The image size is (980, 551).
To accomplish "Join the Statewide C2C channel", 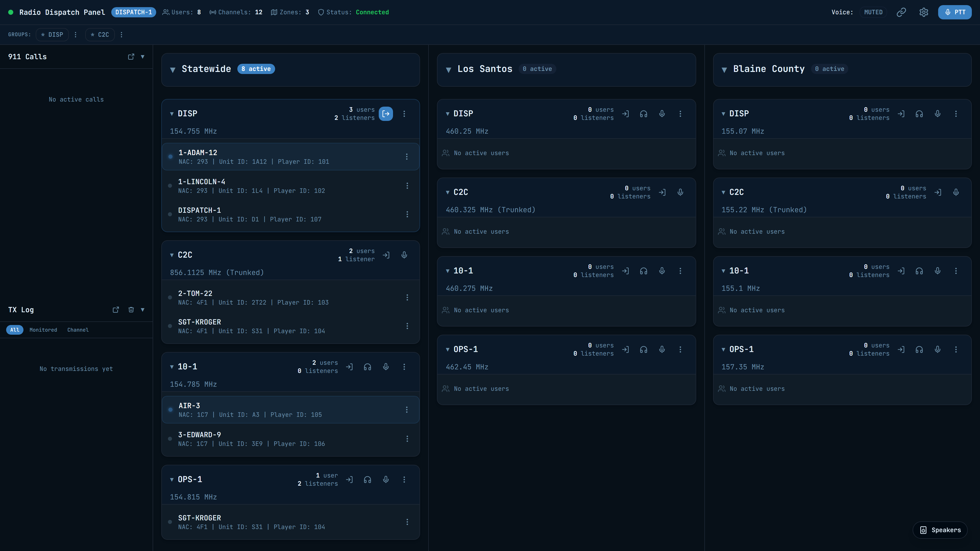I will pyautogui.click(x=386, y=255).
